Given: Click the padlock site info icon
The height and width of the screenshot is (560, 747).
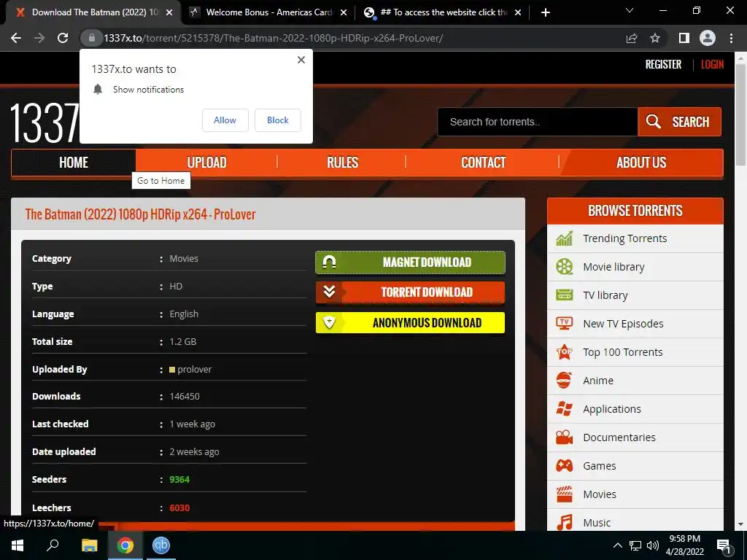Looking at the screenshot, I should pos(92,38).
